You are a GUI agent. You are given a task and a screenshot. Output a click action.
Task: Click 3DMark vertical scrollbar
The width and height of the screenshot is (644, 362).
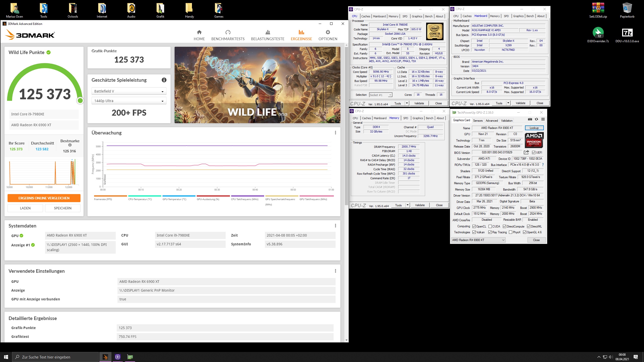[x=346, y=126]
